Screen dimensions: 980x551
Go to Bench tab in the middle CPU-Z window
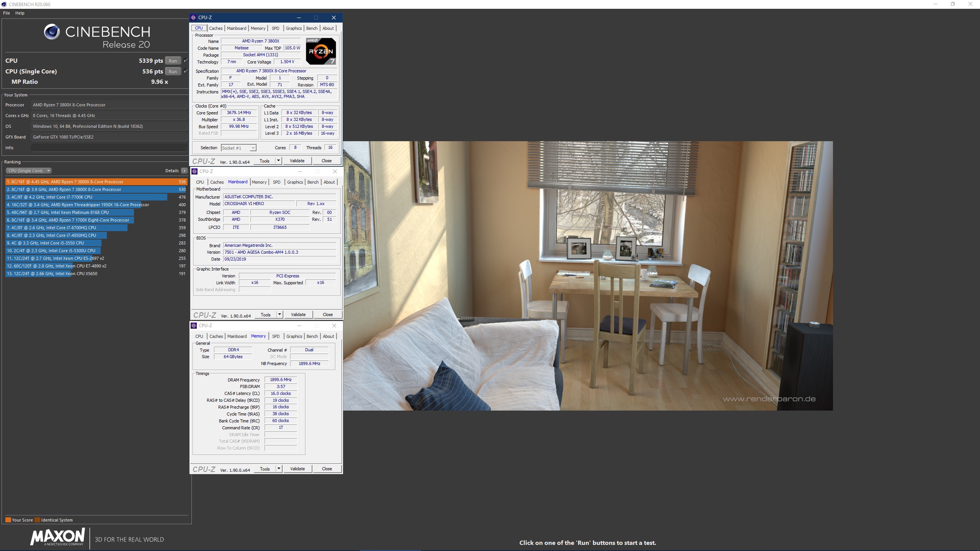click(313, 182)
